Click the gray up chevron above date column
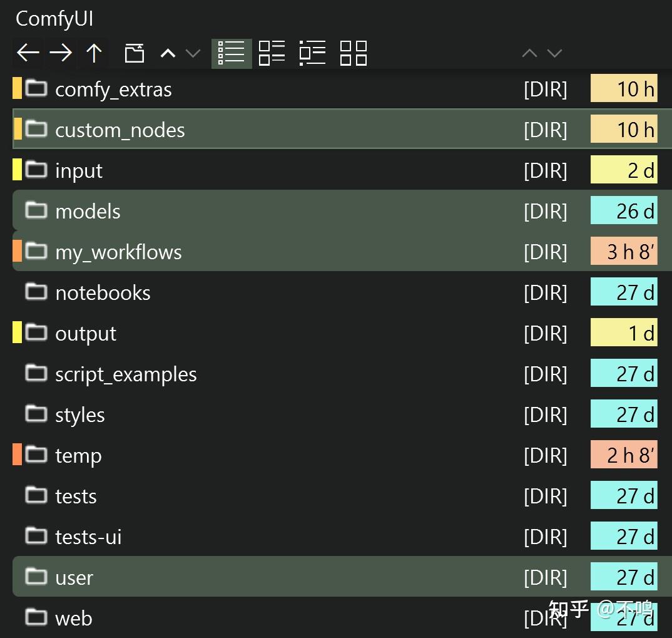Viewport: 672px width, 638px height. 529,53
